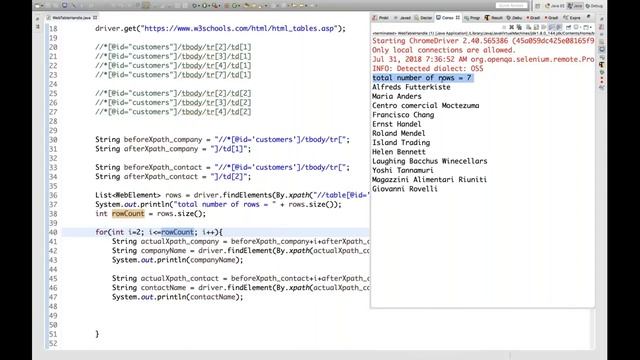
Task: Click the Debug launch toolbar icon
Action: click(x=194, y=6)
